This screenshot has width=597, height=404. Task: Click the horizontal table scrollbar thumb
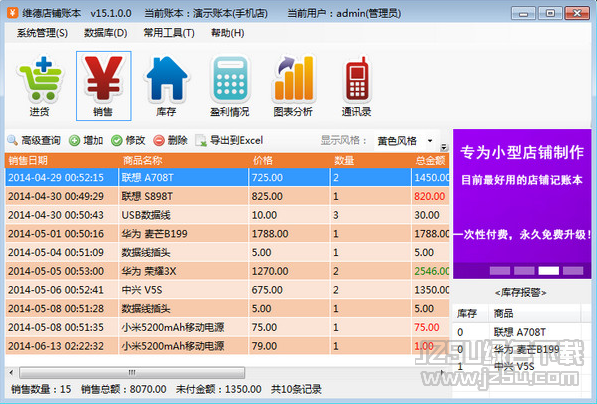[132, 372]
